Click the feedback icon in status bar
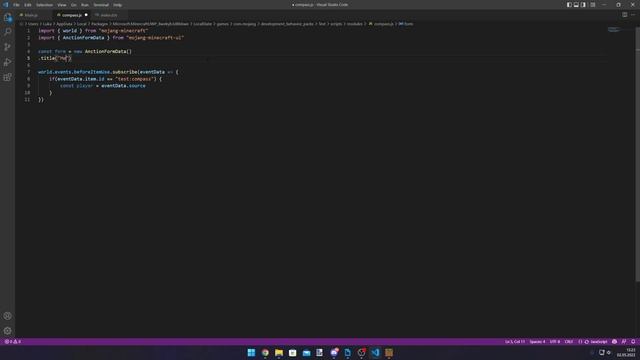The height and width of the screenshot is (360, 640). click(614, 342)
